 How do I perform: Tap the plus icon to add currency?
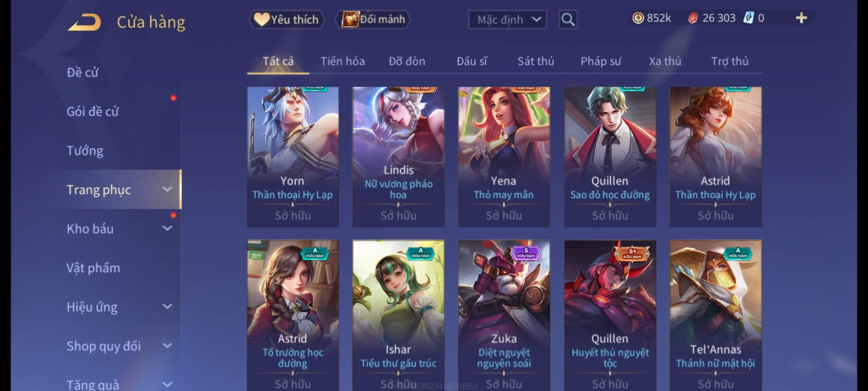click(x=801, y=18)
